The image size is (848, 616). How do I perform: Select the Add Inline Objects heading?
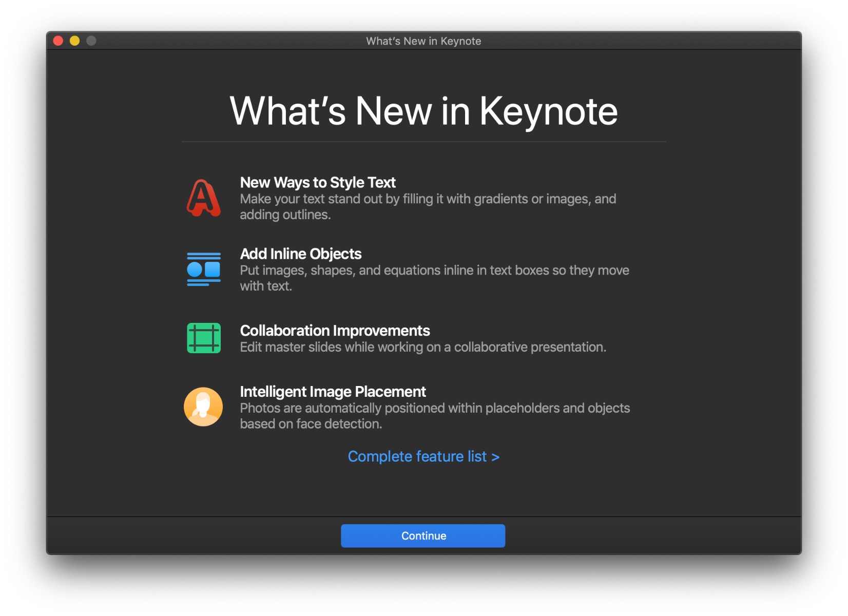click(301, 254)
